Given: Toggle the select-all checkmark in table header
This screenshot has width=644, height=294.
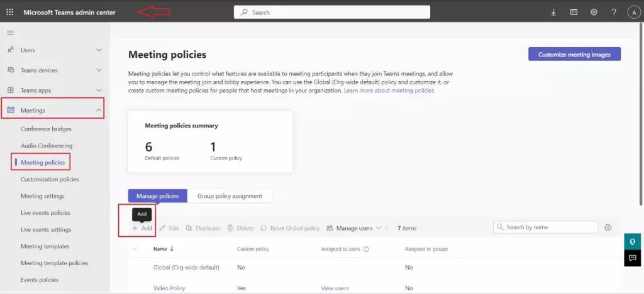Looking at the screenshot, I should pos(135,249).
